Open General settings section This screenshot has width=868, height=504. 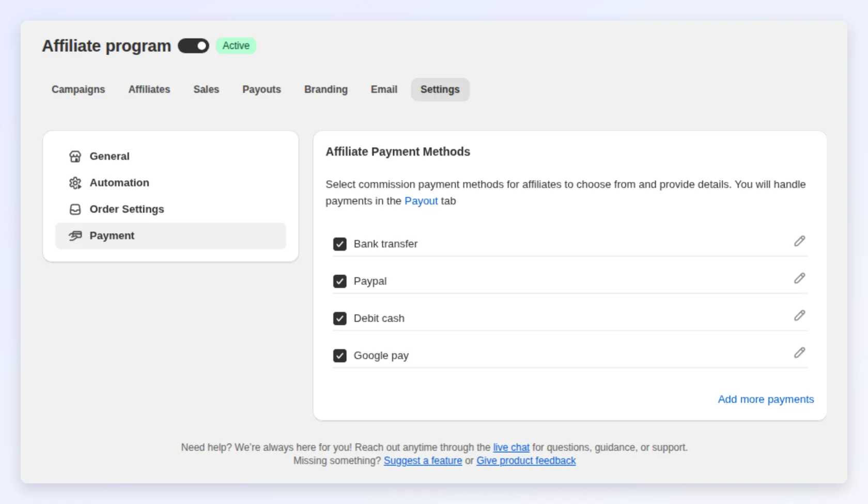(171, 156)
